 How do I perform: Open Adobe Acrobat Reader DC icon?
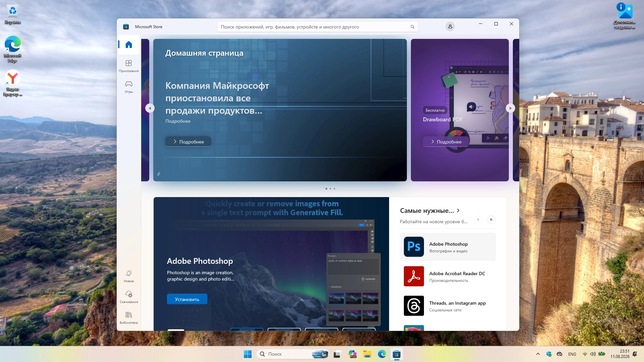(x=414, y=276)
